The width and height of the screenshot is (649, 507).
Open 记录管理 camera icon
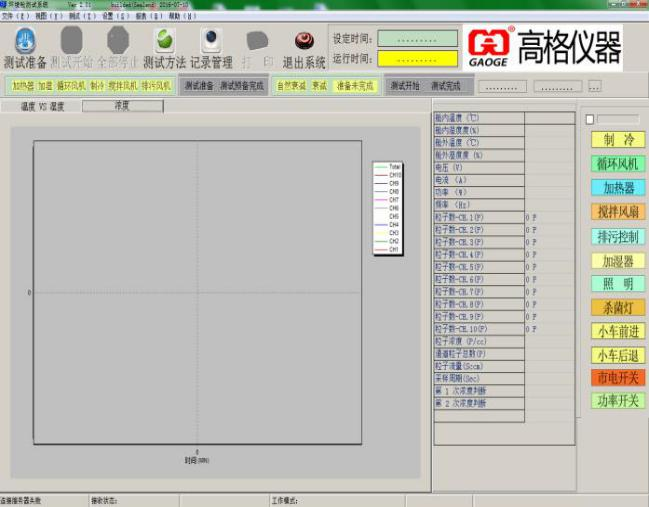click(211, 40)
